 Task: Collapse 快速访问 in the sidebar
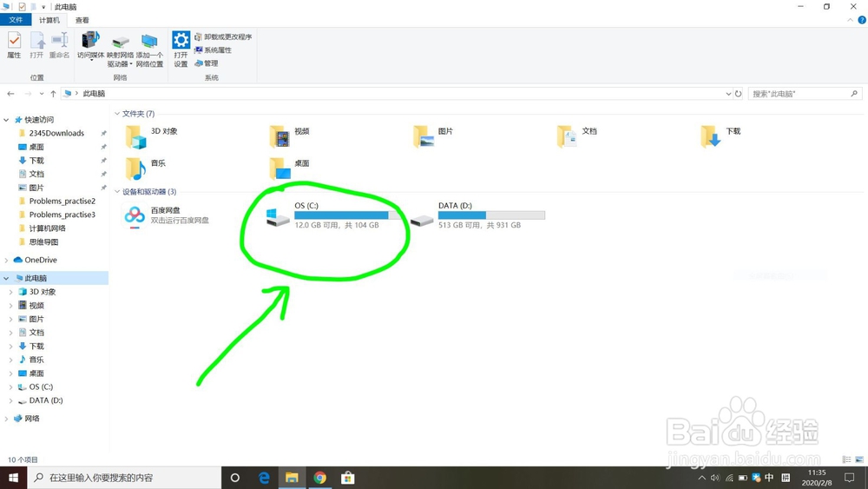(x=6, y=120)
